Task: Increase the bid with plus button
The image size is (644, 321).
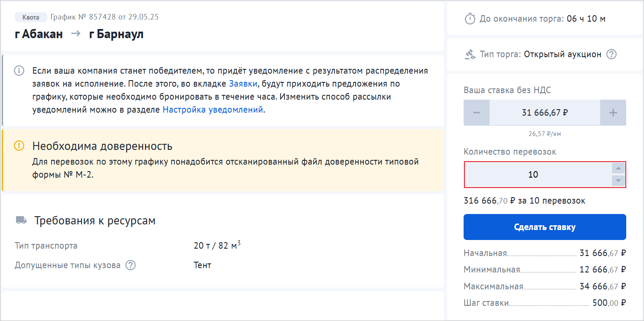Action: coord(613,113)
